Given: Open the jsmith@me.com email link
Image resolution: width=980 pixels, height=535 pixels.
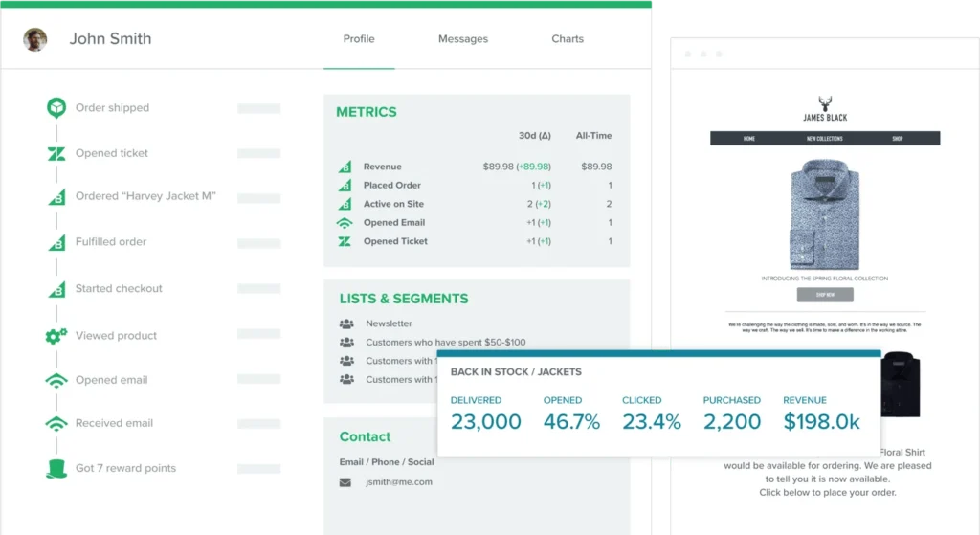Looking at the screenshot, I should pyautogui.click(x=398, y=482).
